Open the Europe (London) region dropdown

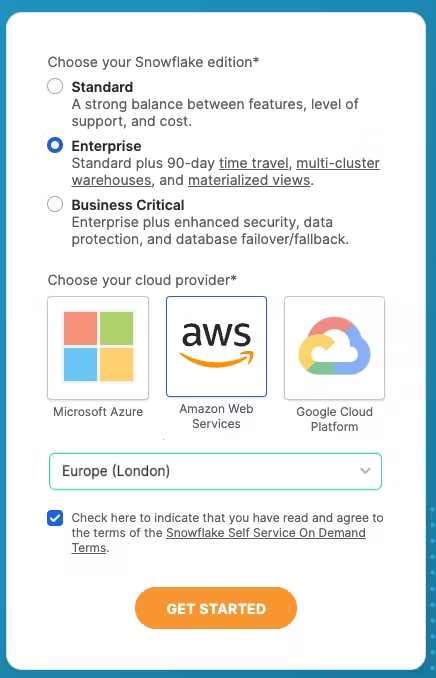215,471
